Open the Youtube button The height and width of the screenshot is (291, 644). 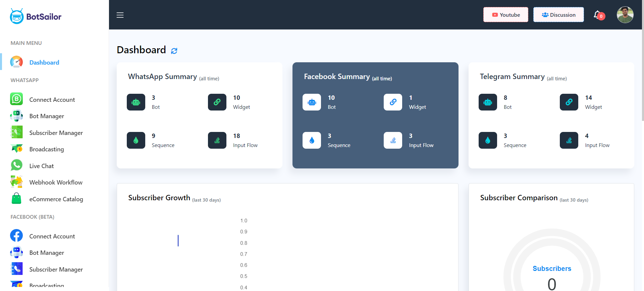coord(506,15)
